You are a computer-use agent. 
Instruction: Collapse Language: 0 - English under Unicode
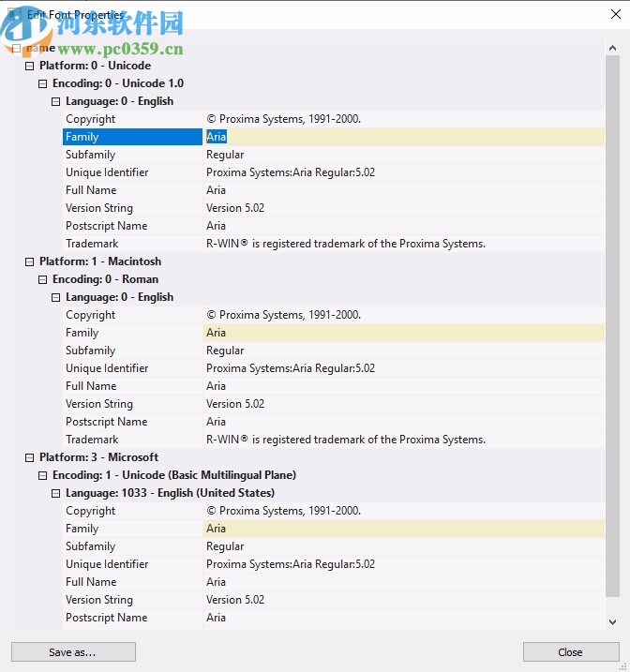[x=55, y=101]
